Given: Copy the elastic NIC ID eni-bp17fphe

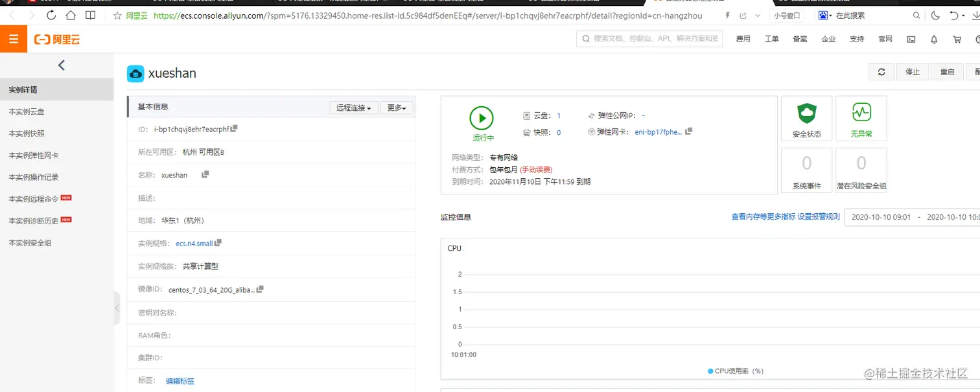Looking at the screenshot, I should 689,132.
